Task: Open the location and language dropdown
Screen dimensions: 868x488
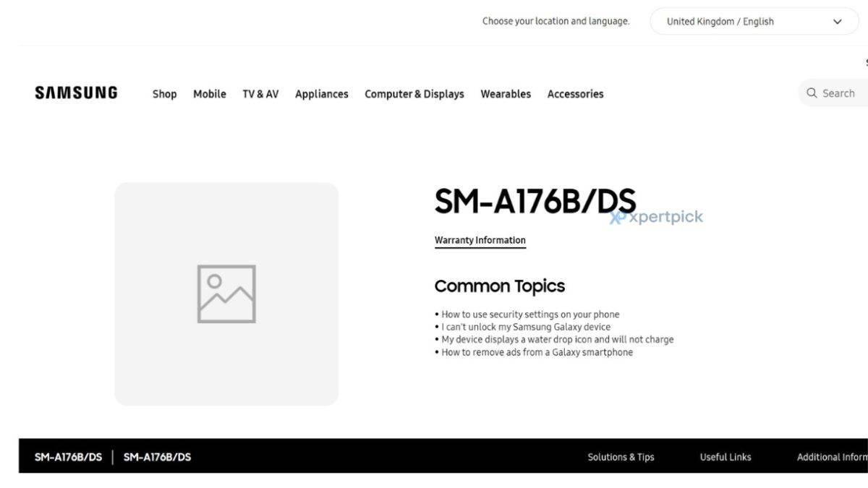Action: (754, 22)
